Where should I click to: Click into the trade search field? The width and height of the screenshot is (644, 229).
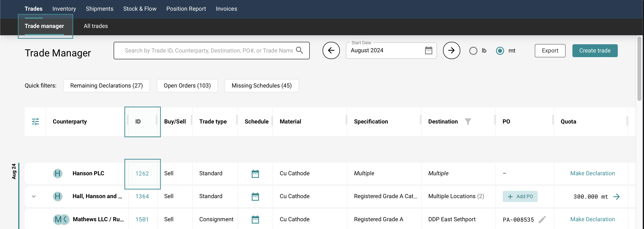pyautogui.click(x=209, y=51)
